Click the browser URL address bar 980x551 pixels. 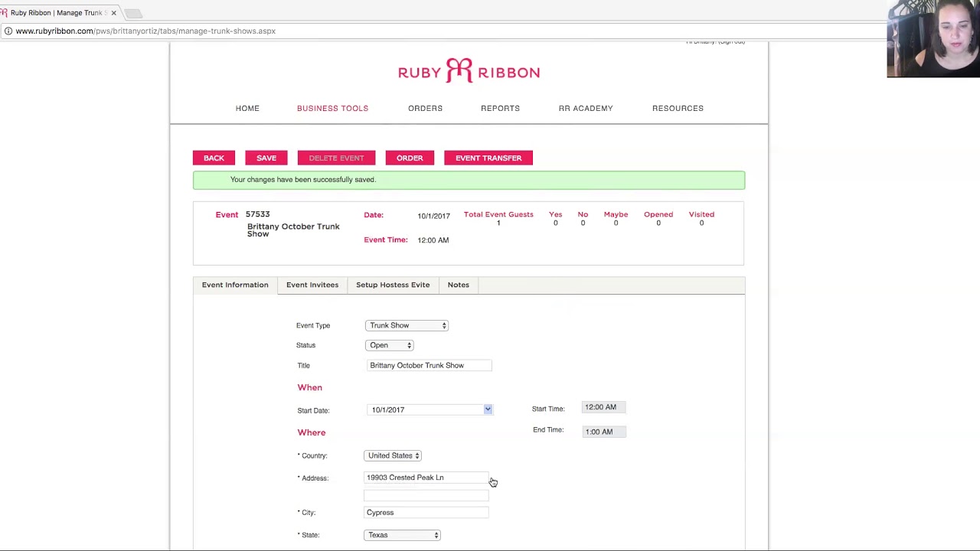(444, 31)
